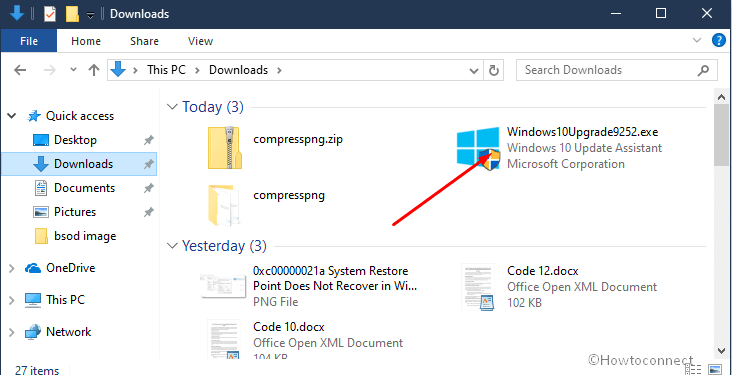This screenshot has width=732, height=375.
Task: Open Help with the question mark icon
Action: tap(718, 40)
